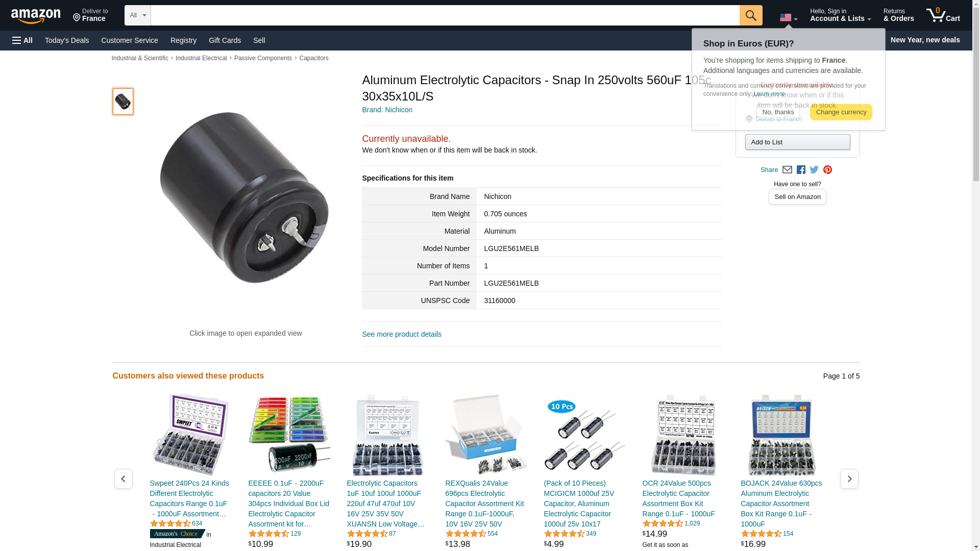980x551 pixels.
Task: Share product via email icon
Action: [787, 170]
